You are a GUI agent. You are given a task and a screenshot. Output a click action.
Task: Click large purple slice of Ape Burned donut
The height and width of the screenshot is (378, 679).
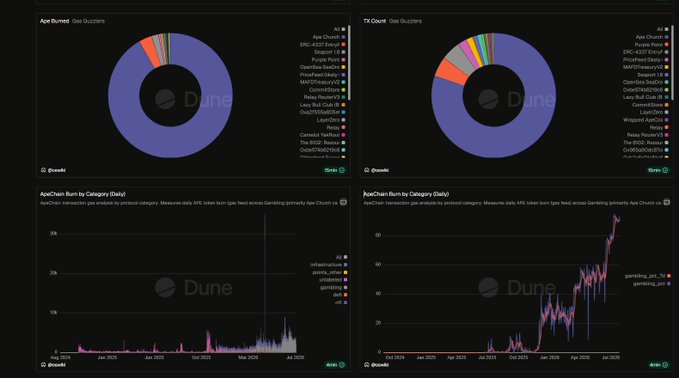click(171, 142)
